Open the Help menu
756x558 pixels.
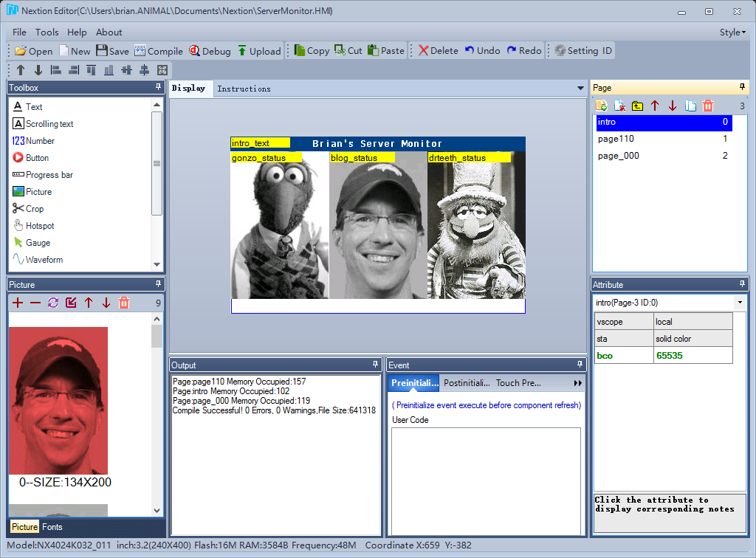tap(77, 32)
